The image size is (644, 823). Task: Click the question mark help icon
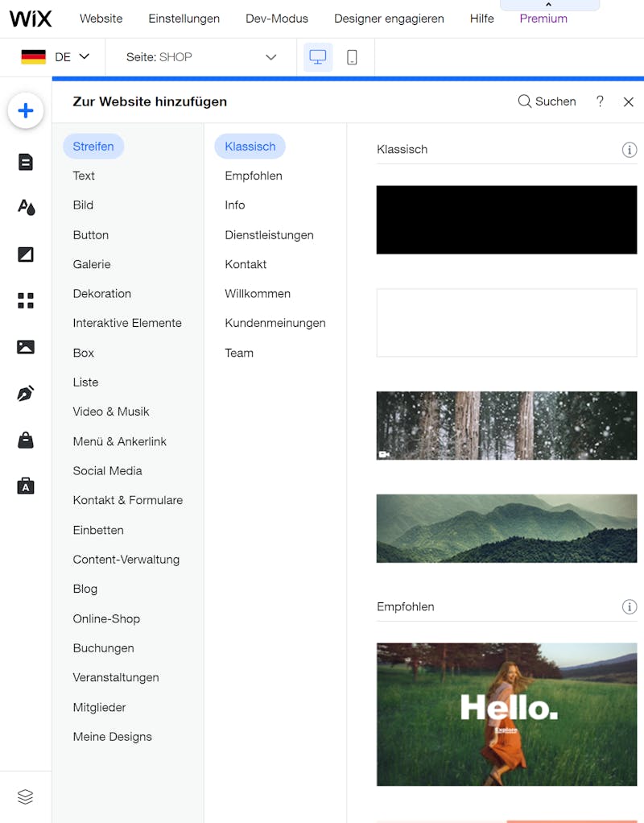(x=600, y=101)
